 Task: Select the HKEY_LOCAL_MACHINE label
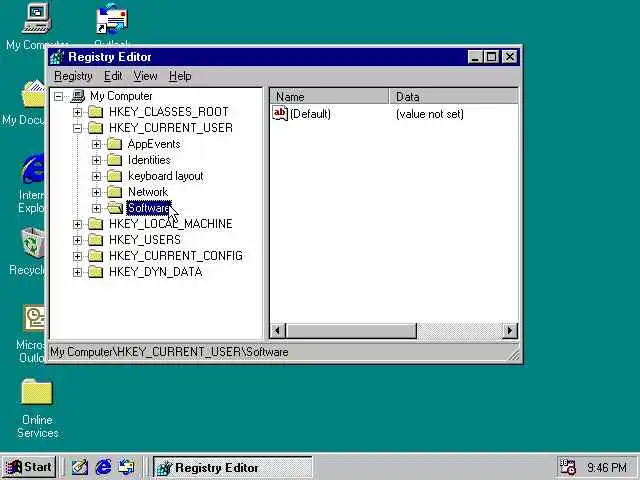tap(171, 224)
